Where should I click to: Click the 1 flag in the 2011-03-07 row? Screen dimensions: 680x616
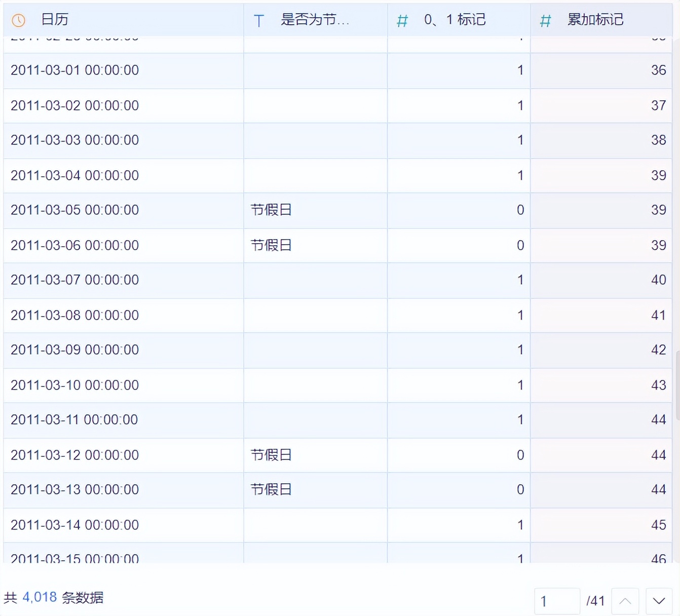[x=520, y=280]
